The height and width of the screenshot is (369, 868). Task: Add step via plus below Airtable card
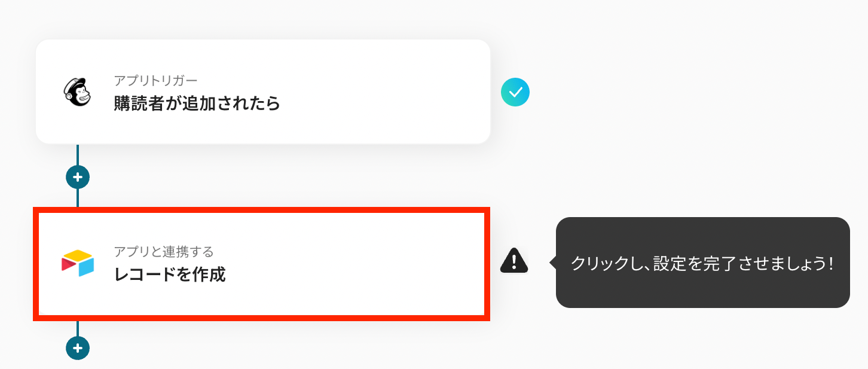coord(78,347)
